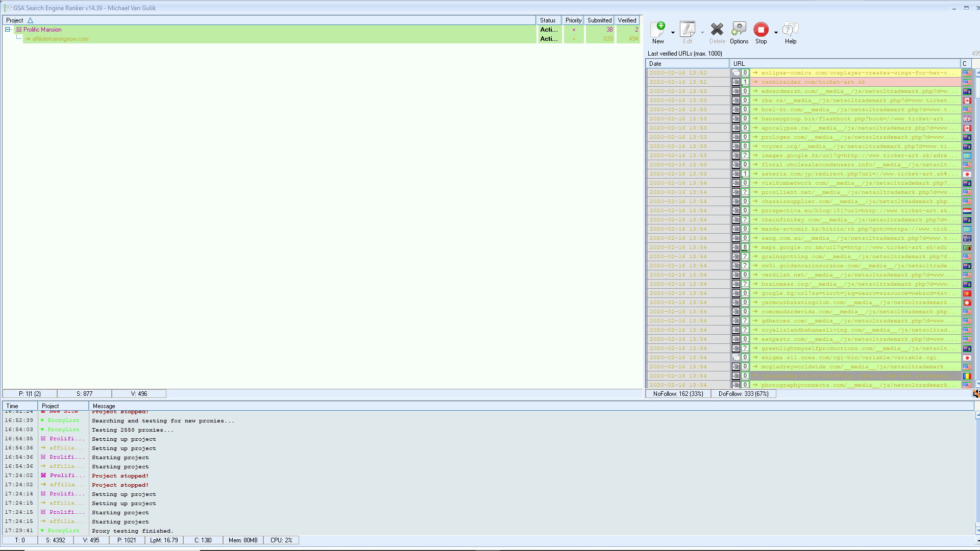Click the C country column header
The height and width of the screenshot is (551, 980).
(x=966, y=64)
